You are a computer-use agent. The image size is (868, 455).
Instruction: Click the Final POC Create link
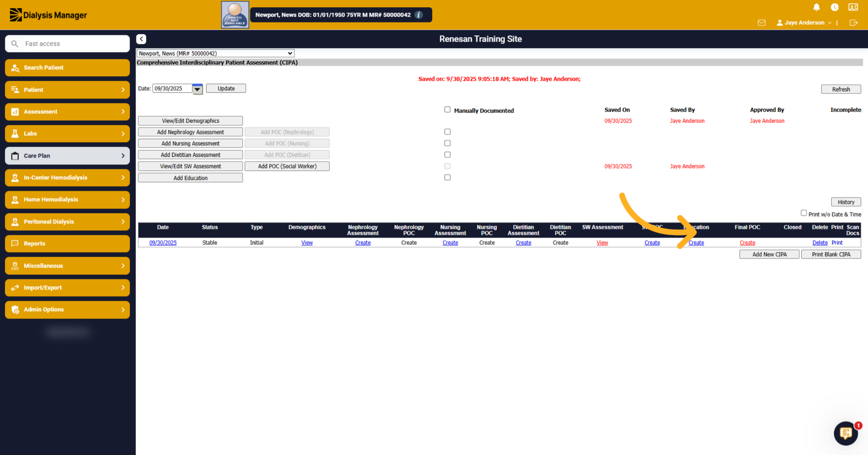point(747,243)
